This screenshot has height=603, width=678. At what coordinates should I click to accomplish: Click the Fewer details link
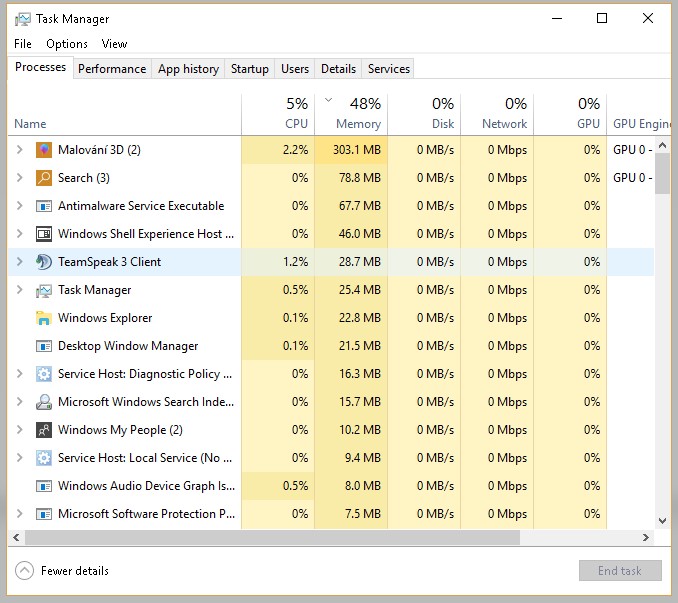(x=75, y=571)
